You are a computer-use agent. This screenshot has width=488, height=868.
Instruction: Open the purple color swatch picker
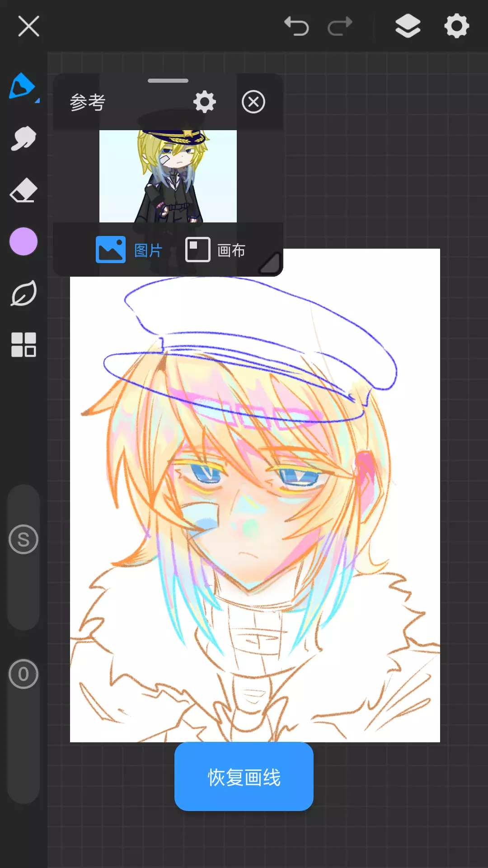click(23, 241)
